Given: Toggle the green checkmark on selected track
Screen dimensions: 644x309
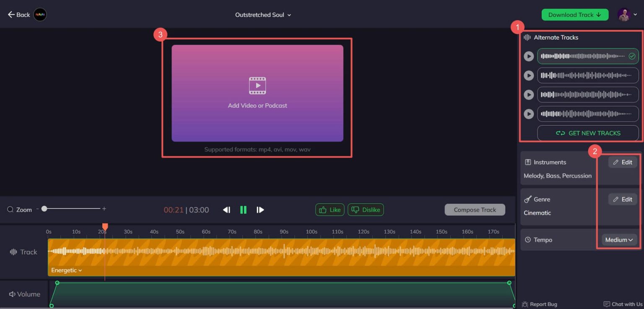Looking at the screenshot, I should coord(631,56).
